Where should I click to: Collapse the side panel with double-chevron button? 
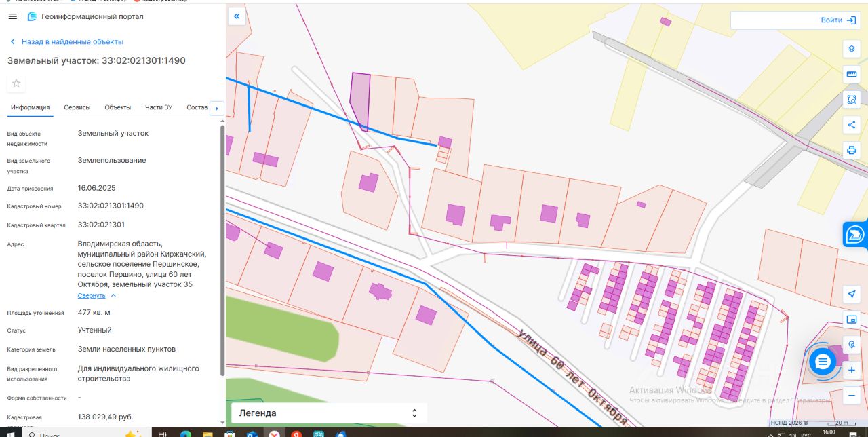[x=237, y=16]
